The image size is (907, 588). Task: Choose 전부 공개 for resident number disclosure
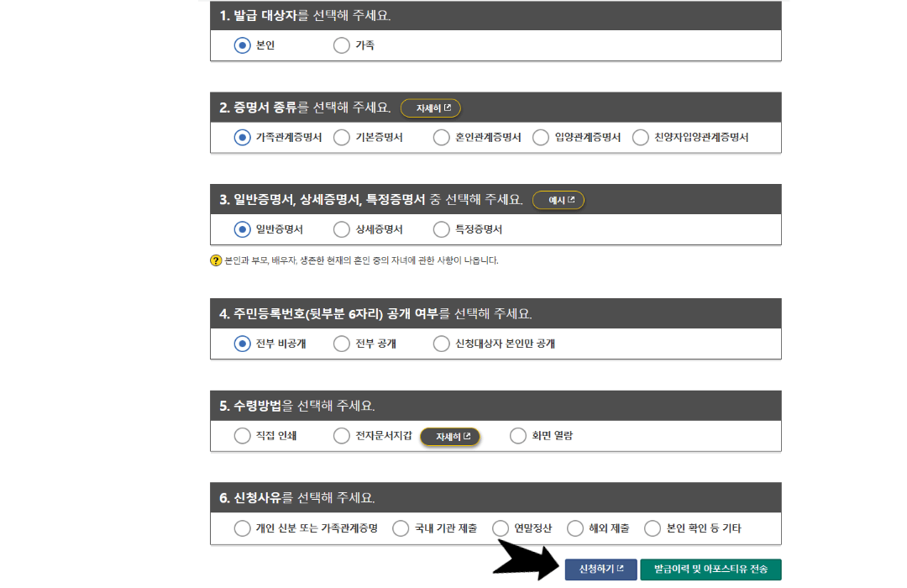pos(342,344)
